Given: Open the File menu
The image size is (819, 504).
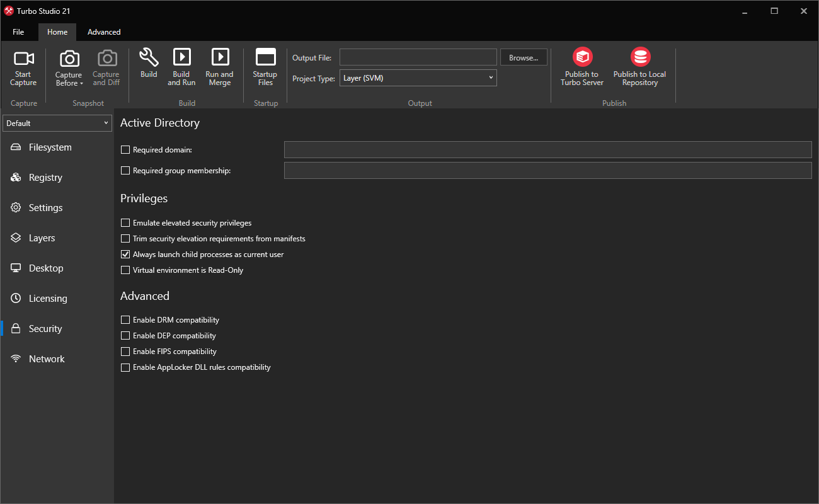Looking at the screenshot, I should click(x=18, y=31).
